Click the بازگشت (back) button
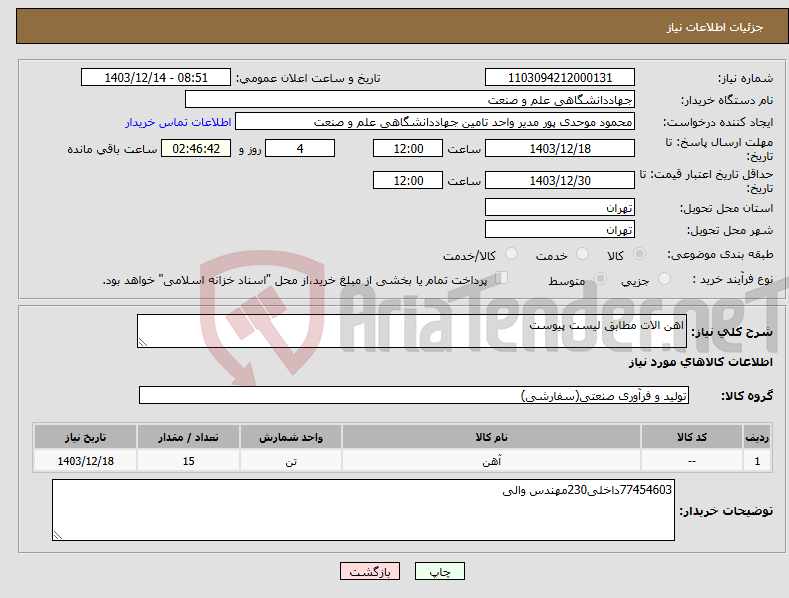The width and height of the screenshot is (789, 598). click(370, 571)
